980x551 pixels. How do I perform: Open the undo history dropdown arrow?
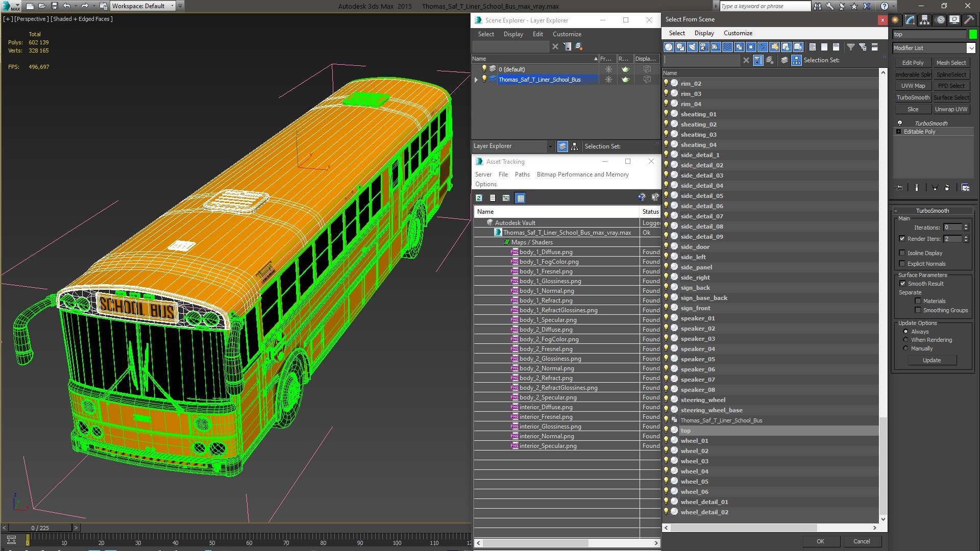coord(75,6)
